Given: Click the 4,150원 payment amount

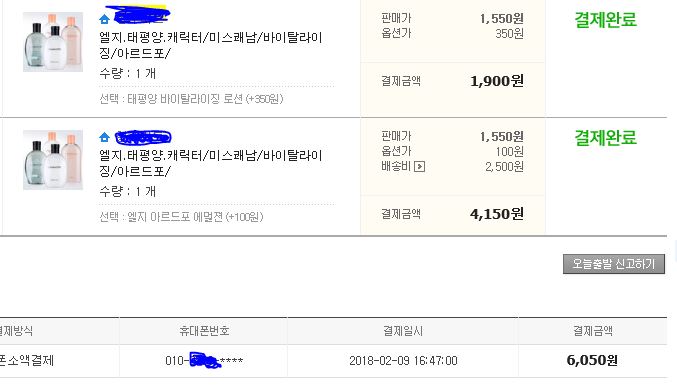Looking at the screenshot, I should point(497,214).
